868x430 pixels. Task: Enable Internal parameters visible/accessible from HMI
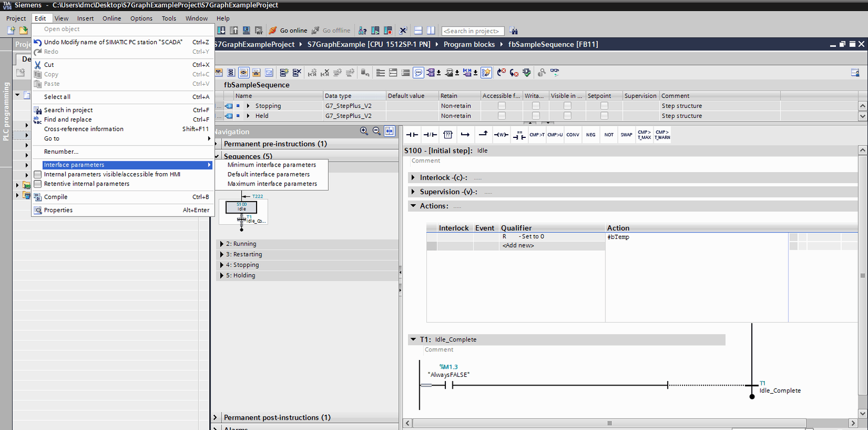tap(38, 174)
